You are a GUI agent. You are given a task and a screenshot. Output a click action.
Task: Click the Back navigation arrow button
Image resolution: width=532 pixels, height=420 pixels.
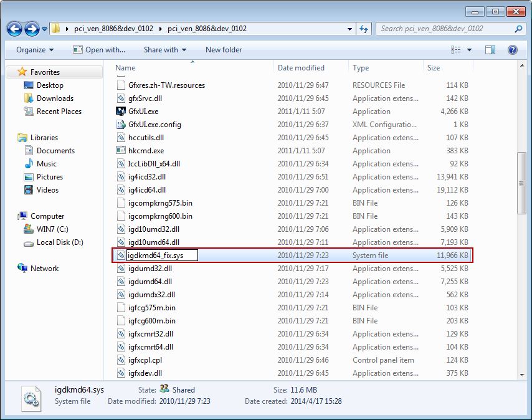(15, 29)
